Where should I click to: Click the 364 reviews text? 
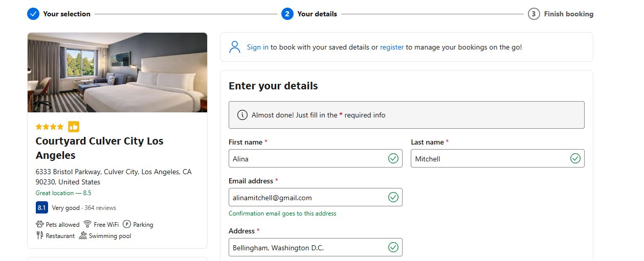point(101,208)
